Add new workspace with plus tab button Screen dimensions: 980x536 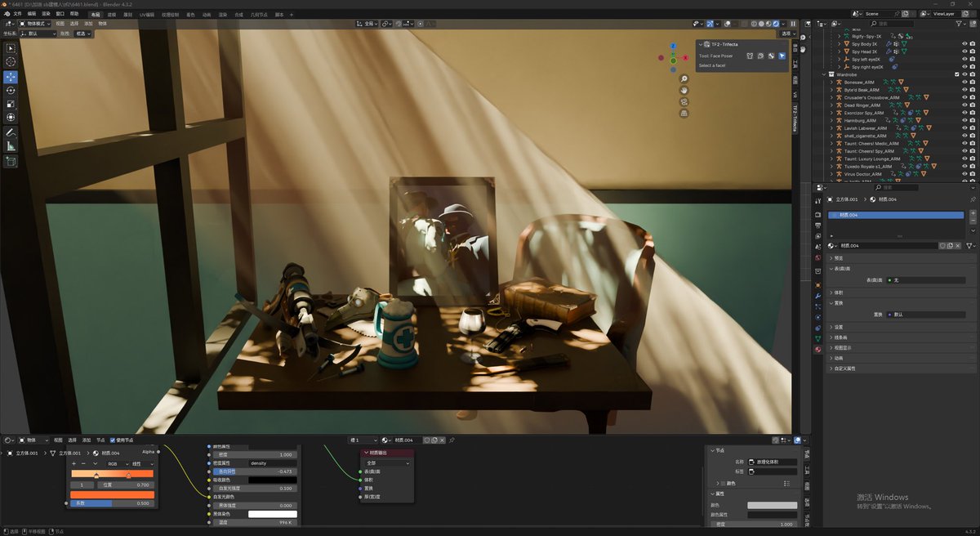point(292,14)
